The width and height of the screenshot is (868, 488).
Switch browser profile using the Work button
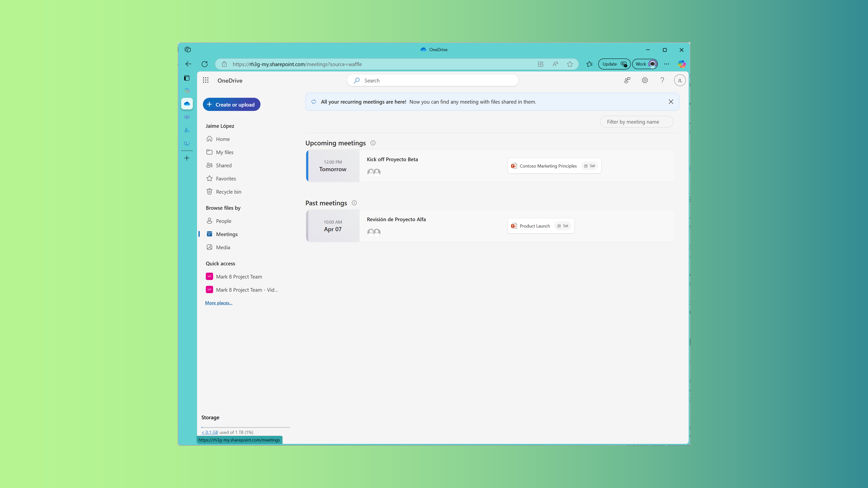click(644, 64)
